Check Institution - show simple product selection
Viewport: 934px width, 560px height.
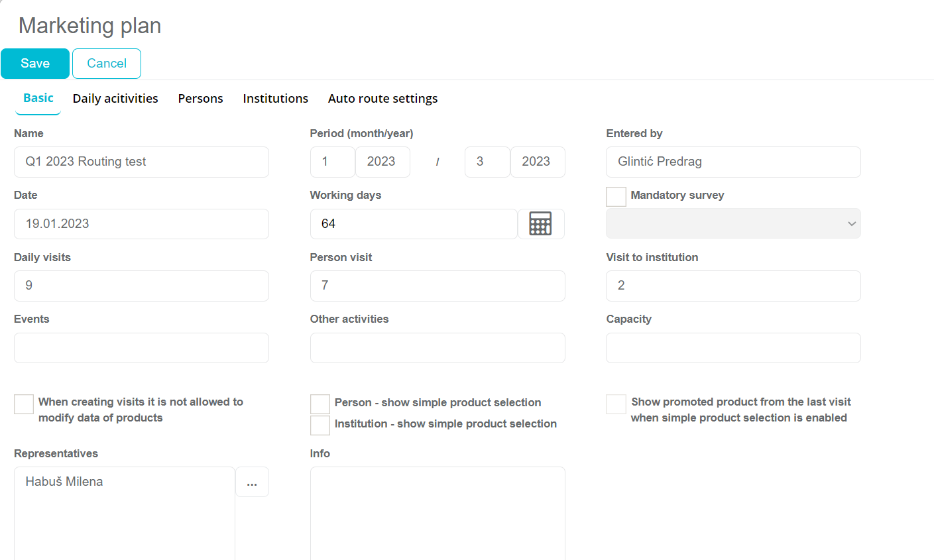click(320, 425)
